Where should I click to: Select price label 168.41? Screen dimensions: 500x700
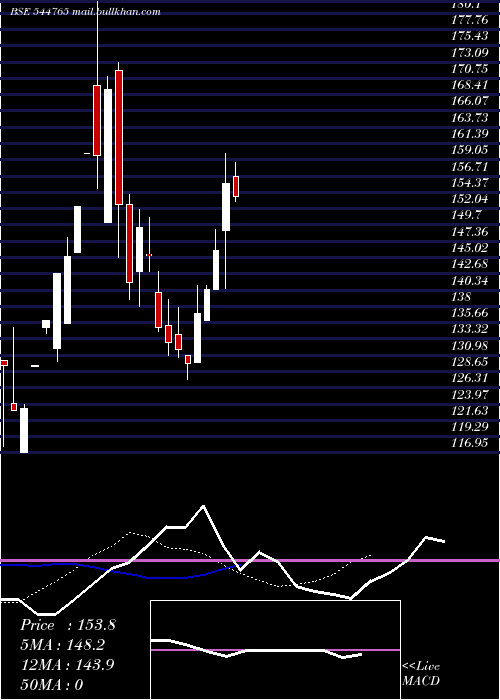click(x=469, y=85)
